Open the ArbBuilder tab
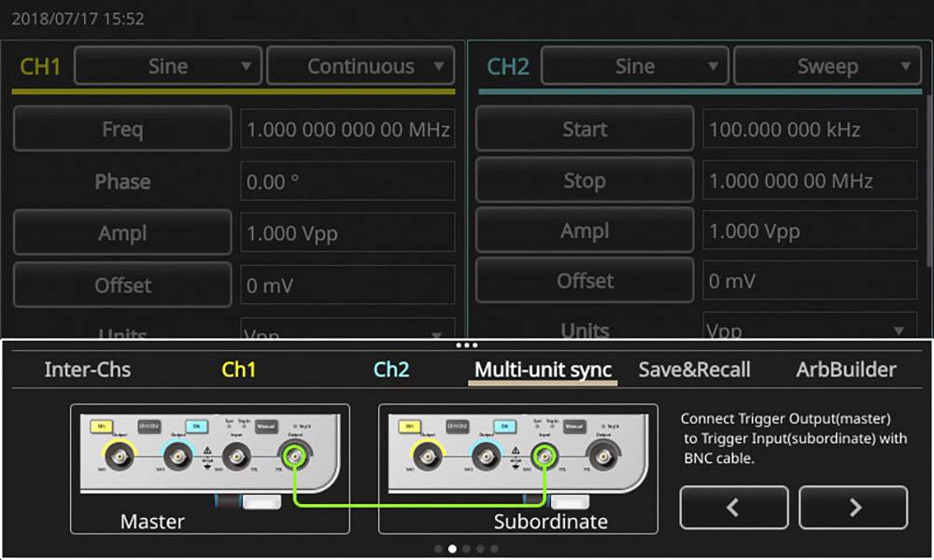 (x=843, y=370)
